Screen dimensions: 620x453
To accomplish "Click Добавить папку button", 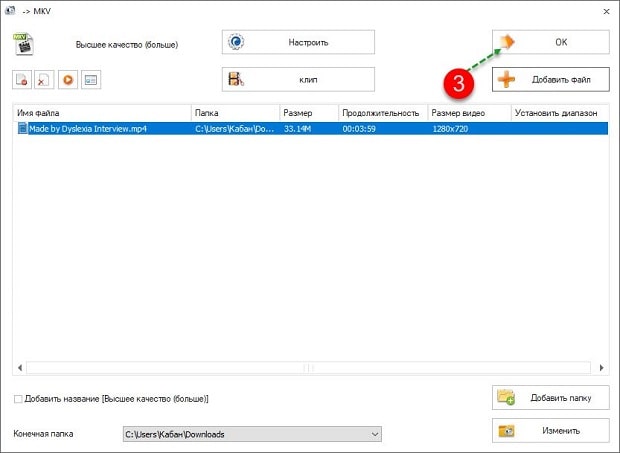I will coord(550,398).
